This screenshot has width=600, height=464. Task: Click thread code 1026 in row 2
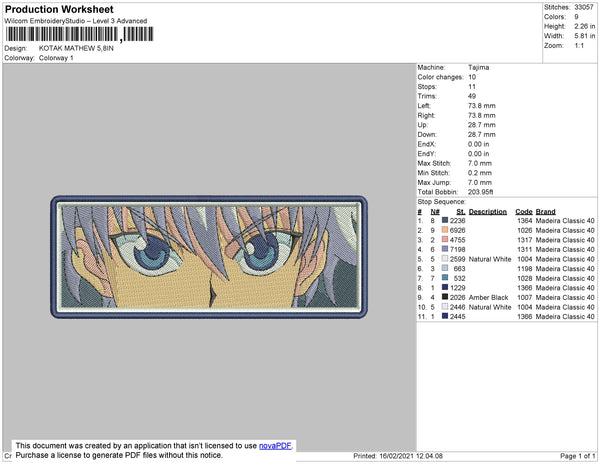pyautogui.click(x=524, y=230)
